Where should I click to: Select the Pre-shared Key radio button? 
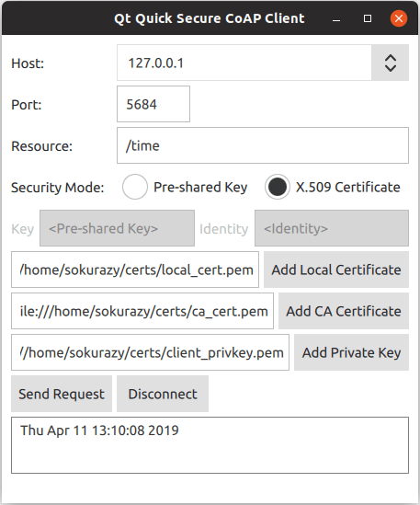click(x=135, y=187)
